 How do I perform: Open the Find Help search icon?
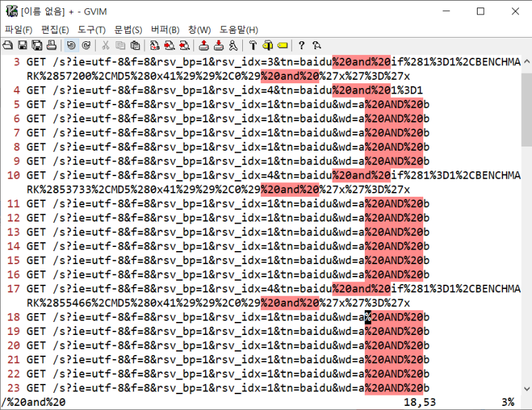click(316, 45)
